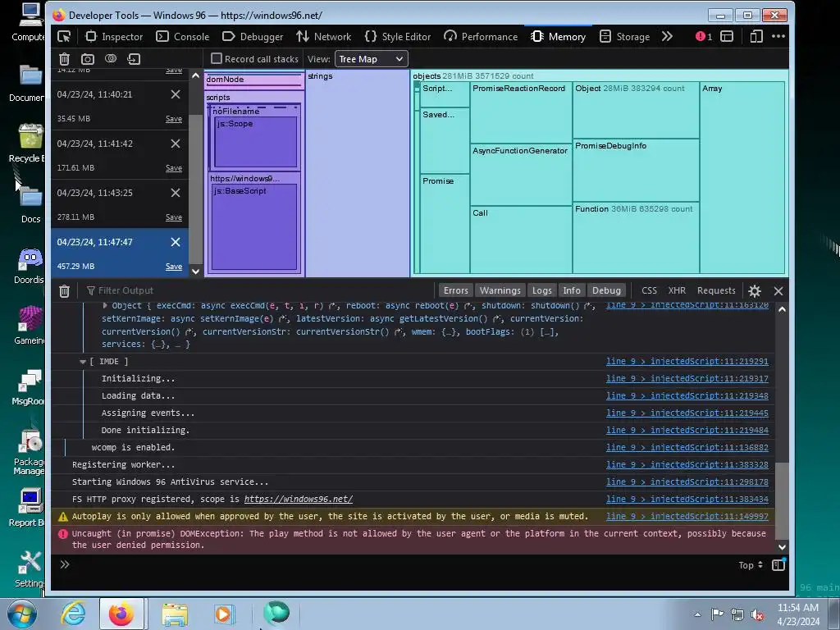Go to the Style Editor tab
This screenshot has width=840, height=630.
coord(398,36)
